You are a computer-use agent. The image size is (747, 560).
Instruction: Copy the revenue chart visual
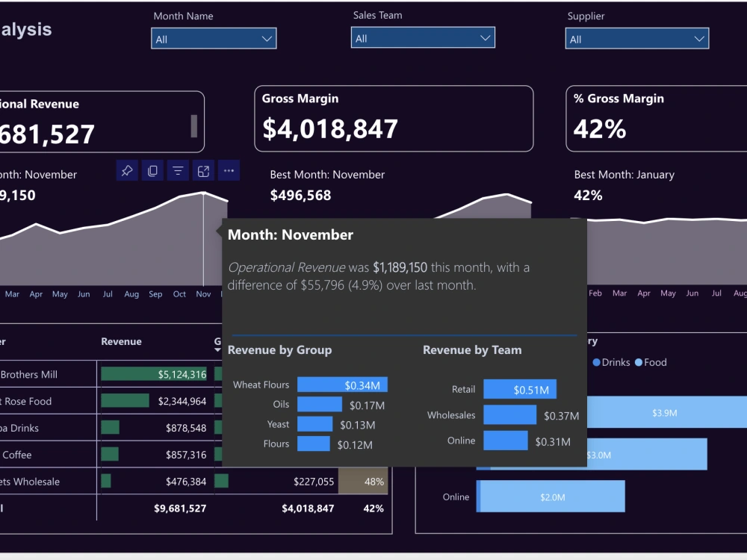coord(152,170)
